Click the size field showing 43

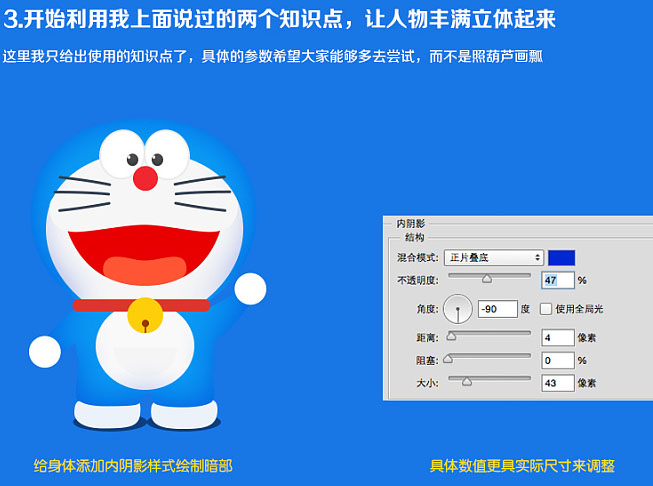(558, 383)
